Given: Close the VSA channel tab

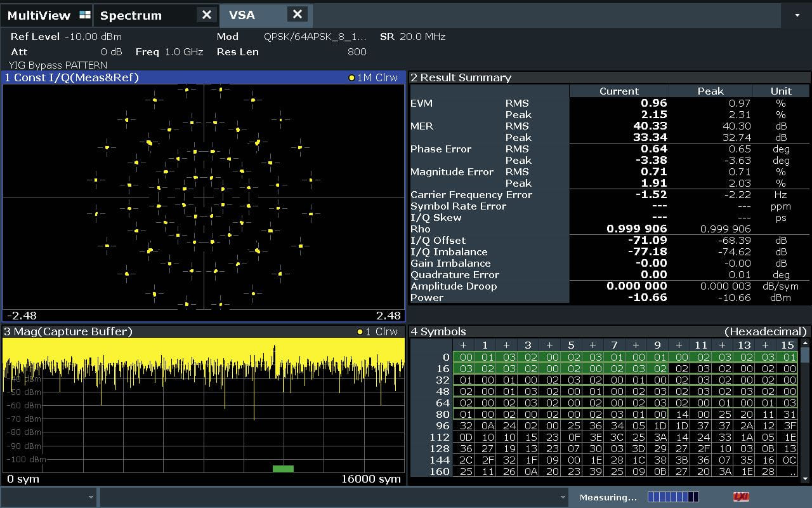Looking at the screenshot, I should tap(298, 15).
